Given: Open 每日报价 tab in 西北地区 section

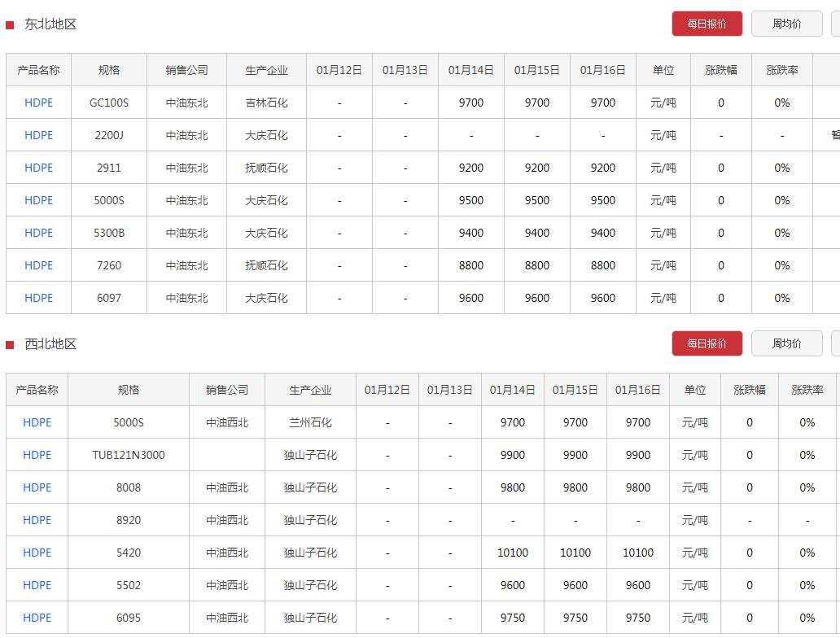Looking at the screenshot, I should point(707,343).
